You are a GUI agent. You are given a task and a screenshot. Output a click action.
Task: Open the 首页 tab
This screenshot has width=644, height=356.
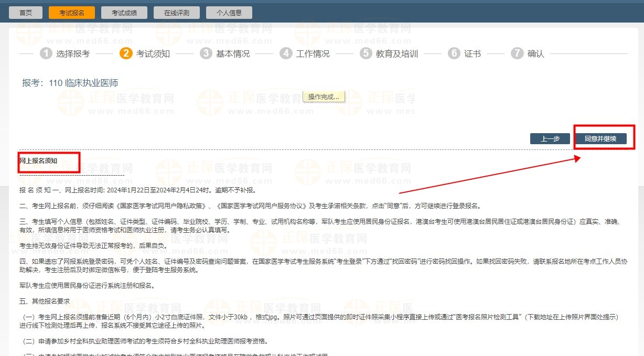pyautogui.click(x=26, y=13)
